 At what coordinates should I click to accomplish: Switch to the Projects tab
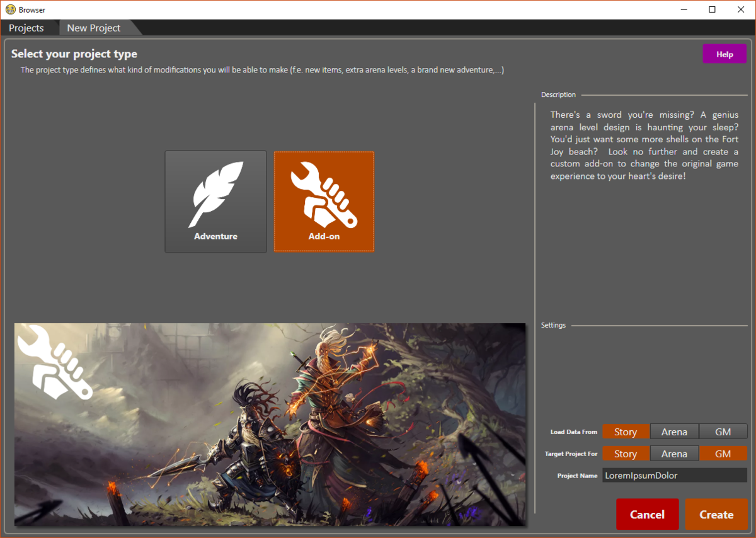pos(26,28)
